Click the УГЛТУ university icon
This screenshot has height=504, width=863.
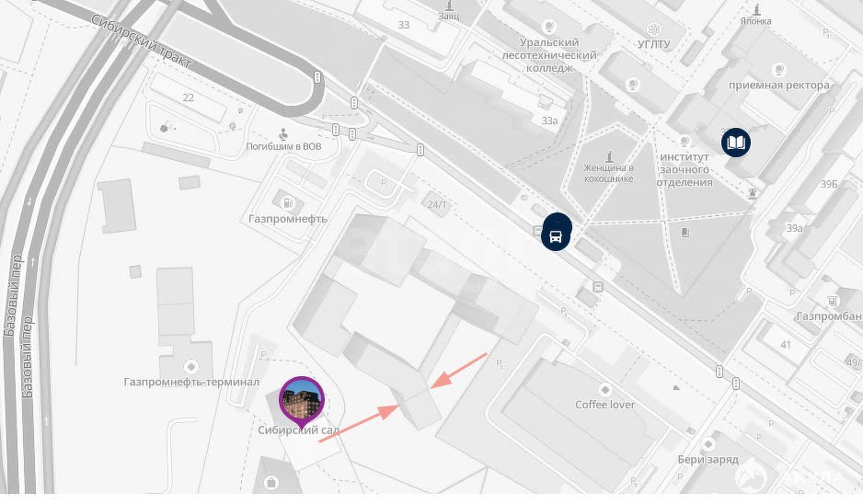point(653,29)
